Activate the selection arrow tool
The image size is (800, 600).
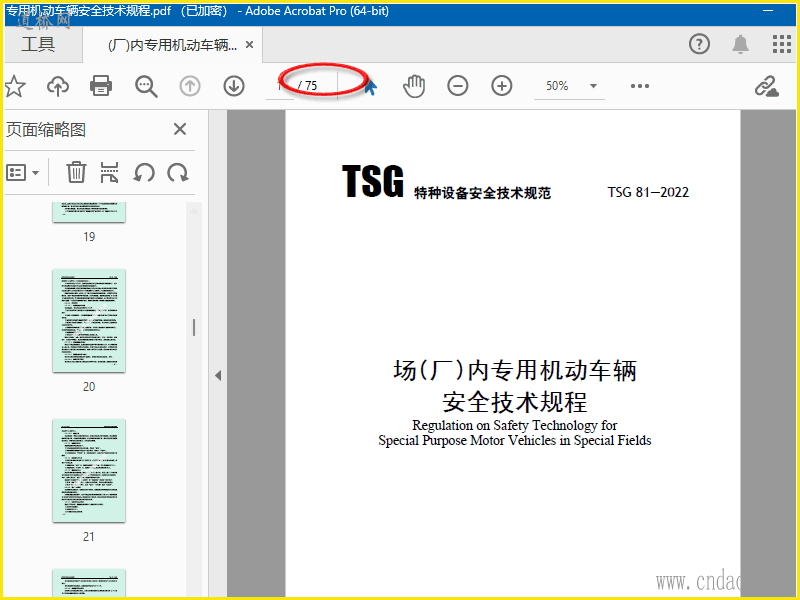click(370, 87)
